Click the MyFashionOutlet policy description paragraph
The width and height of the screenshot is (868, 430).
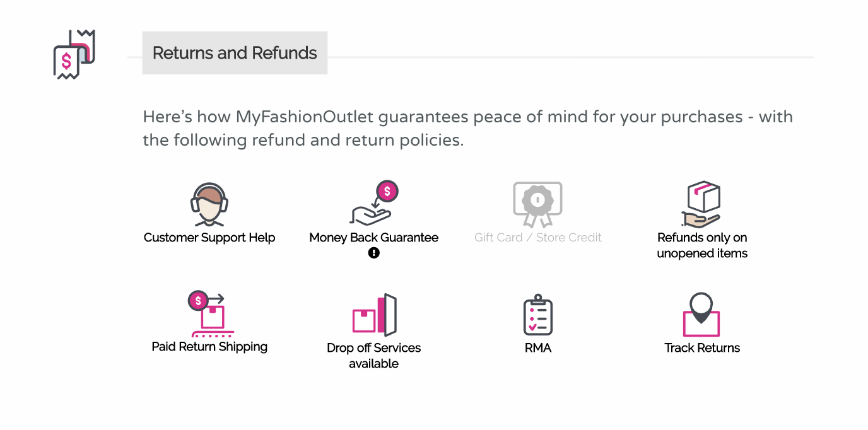point(467,128)
